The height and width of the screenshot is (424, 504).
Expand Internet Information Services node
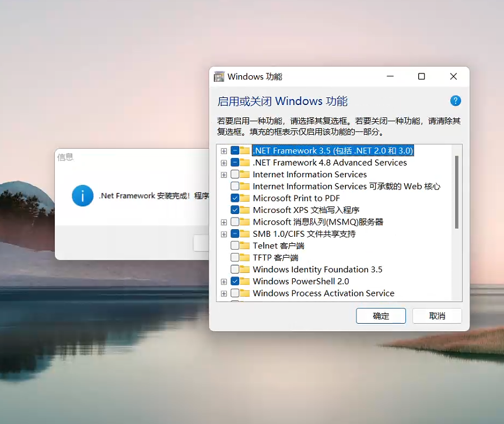pos(224,174)
